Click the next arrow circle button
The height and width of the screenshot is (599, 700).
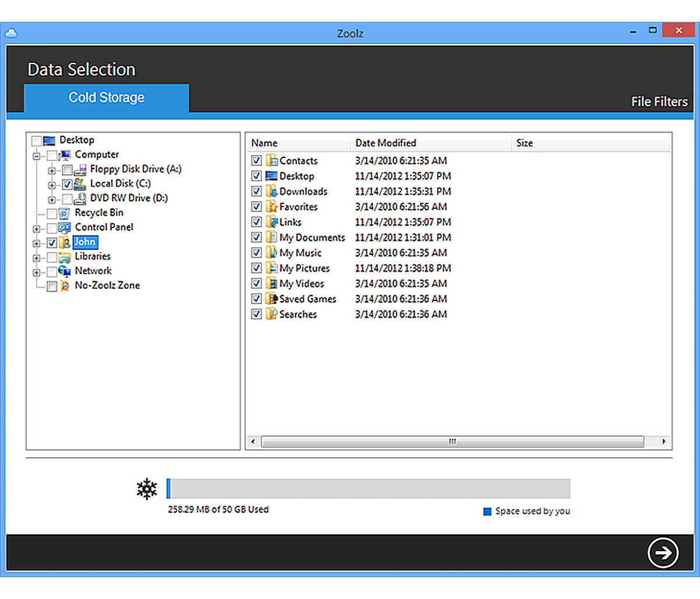663,552
